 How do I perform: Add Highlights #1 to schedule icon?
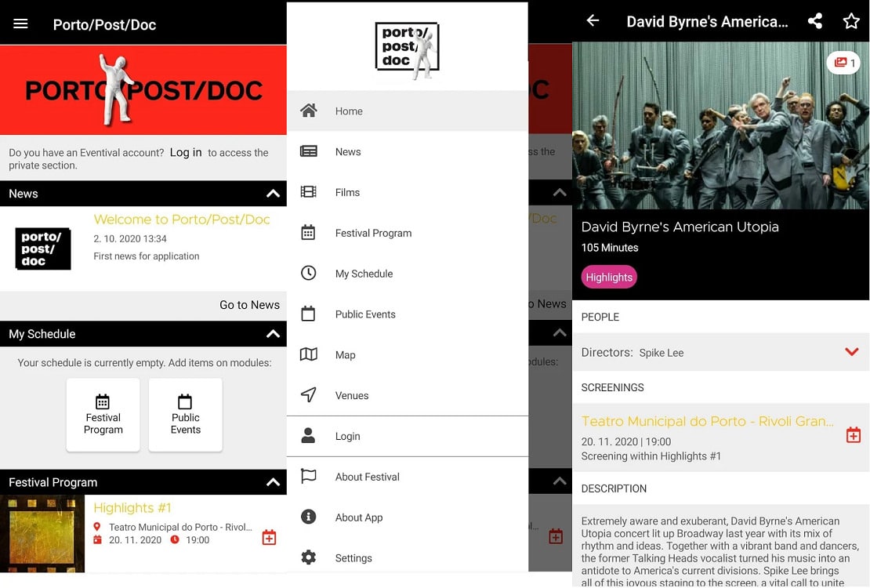(269, 537)
